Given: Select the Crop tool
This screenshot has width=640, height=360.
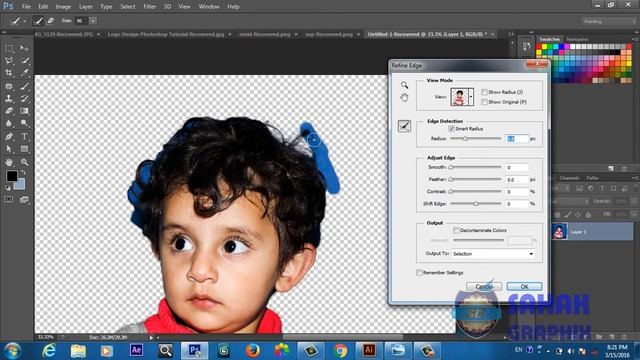Looking at the screenshot, I should click(9, 73).
